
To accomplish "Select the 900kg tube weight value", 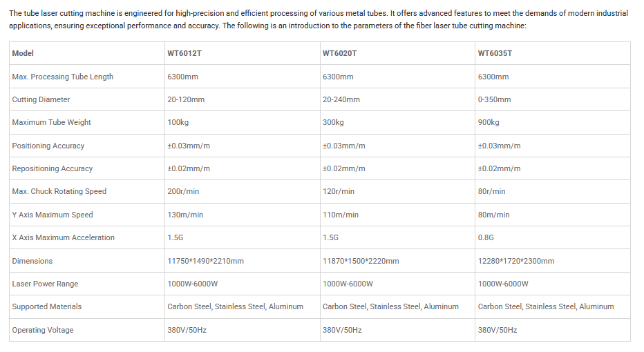I will (x=489, y=122).
